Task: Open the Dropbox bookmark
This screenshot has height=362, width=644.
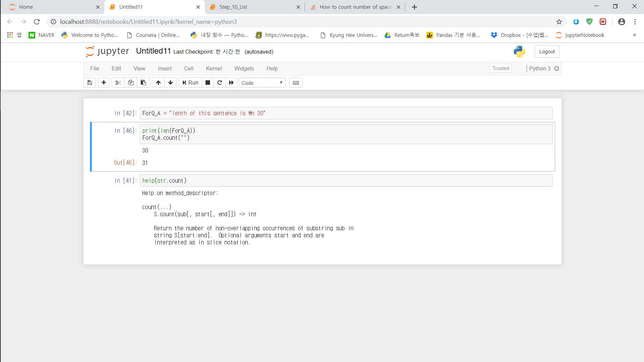Action: 520,35
